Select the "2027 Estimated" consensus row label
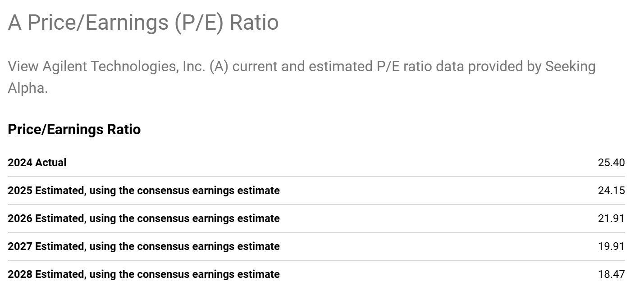The height and width of the screenshot is (295, 644). pyautogui.click(x=144, y=246)
